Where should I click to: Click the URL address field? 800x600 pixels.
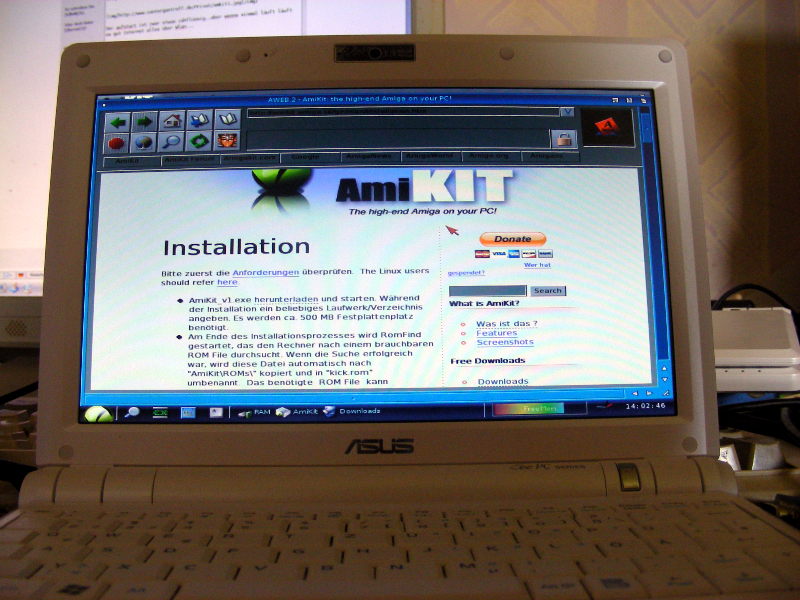pyautogui.click(x=404, y=112)
